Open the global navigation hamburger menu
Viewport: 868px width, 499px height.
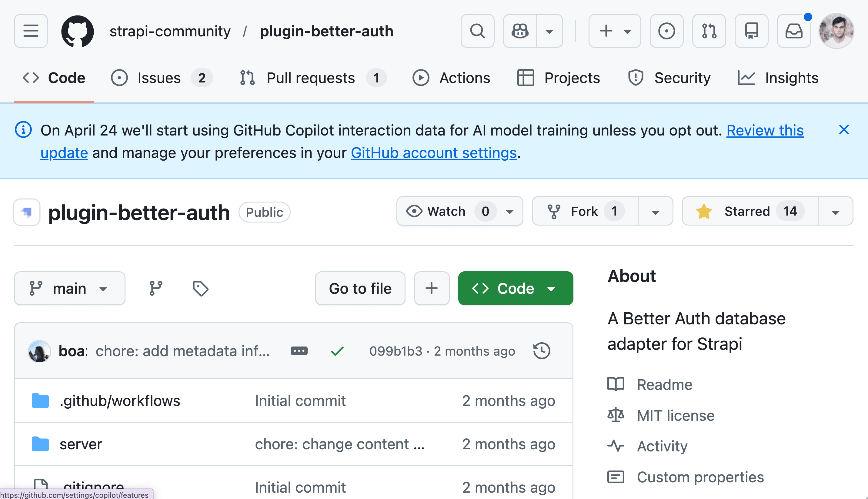pyautogui.click(x=31, y=31)
